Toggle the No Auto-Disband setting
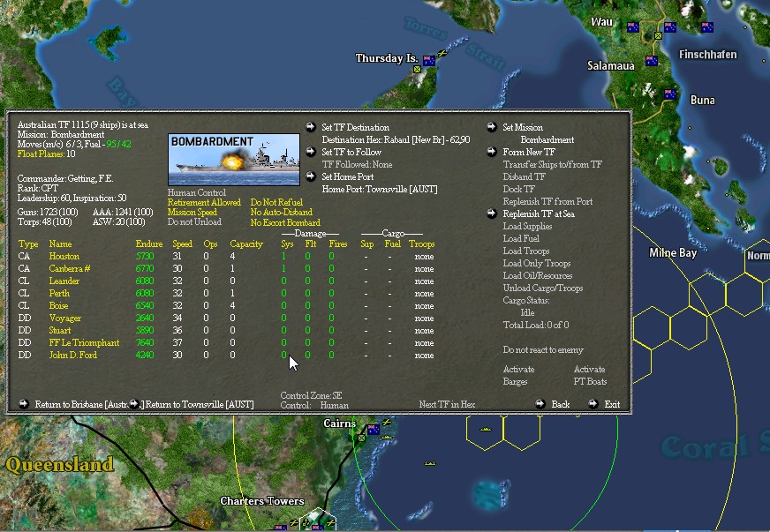770x532 pixels. 282,212
